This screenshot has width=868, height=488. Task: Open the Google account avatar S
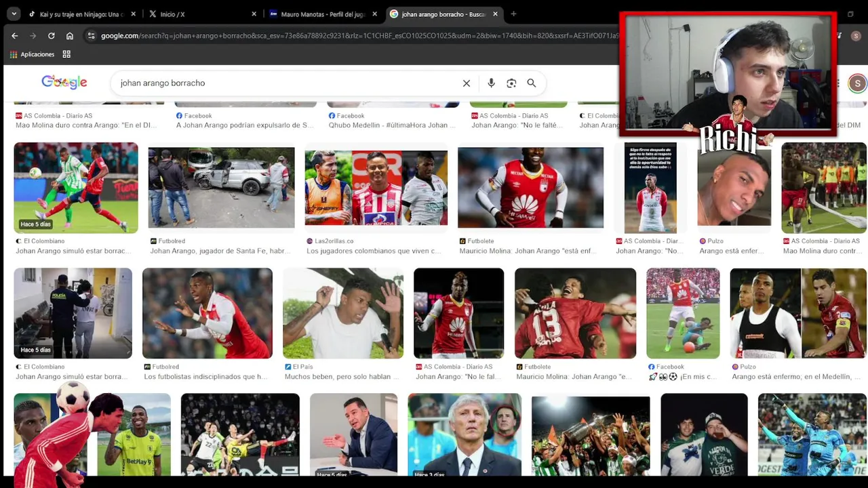coord(857,83)
